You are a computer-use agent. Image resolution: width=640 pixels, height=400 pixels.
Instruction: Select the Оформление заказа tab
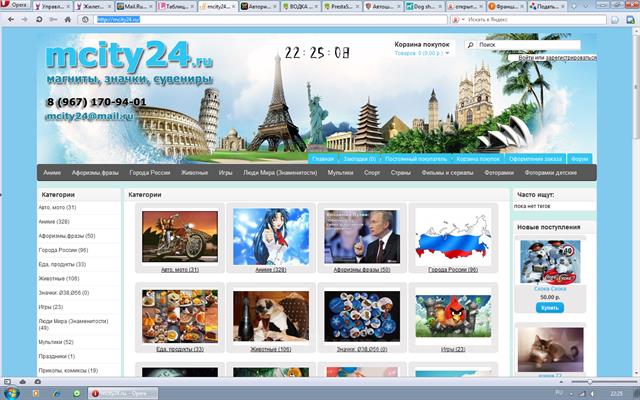(x=535, y=159)
